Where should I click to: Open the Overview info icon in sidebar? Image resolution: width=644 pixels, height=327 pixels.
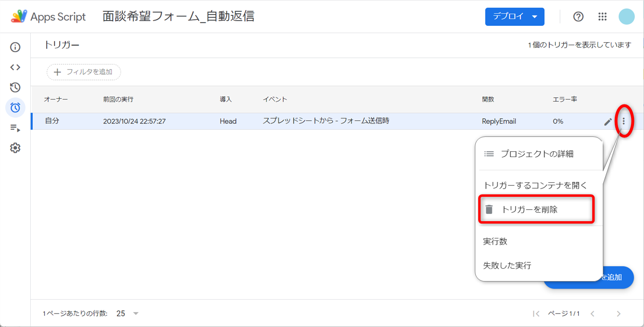click(x=15, y=47)
